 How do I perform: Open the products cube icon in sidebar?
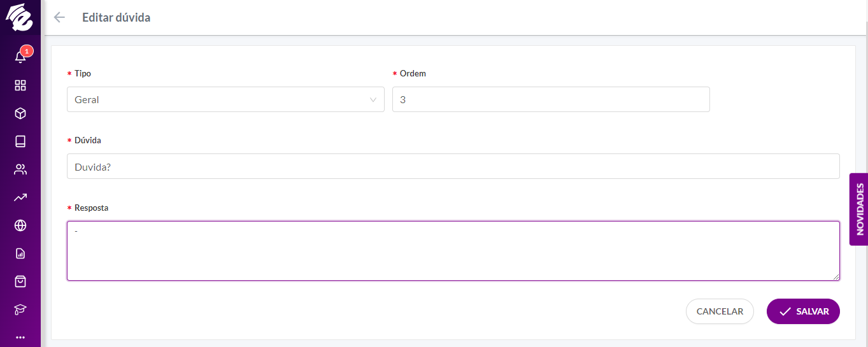tap(20, 113)
